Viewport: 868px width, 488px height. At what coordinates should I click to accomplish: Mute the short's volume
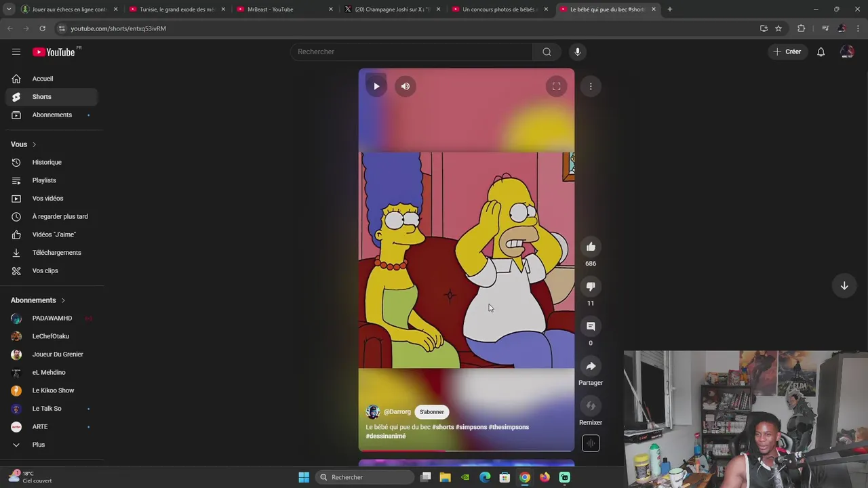pyautogui.click(x=405, y=86)
